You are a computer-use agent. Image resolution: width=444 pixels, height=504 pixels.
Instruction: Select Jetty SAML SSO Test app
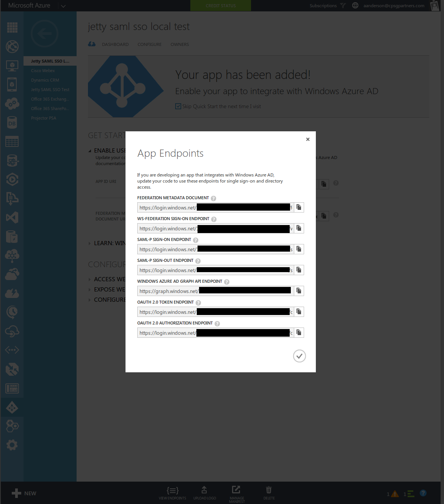[x=50, y=90]
